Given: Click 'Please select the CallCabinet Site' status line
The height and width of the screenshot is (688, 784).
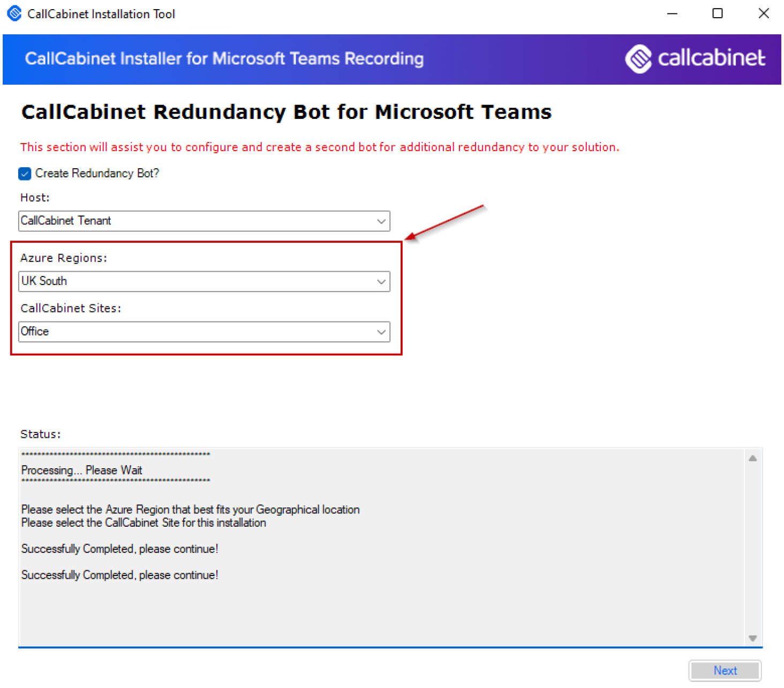Looking at the screenshot, I should point(144,523).
